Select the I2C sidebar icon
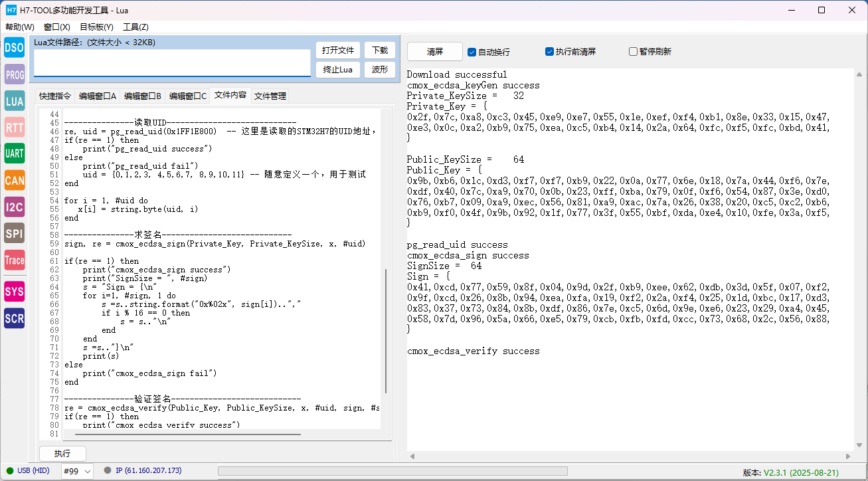Viewport: 868px width, 481px height. 15,207
